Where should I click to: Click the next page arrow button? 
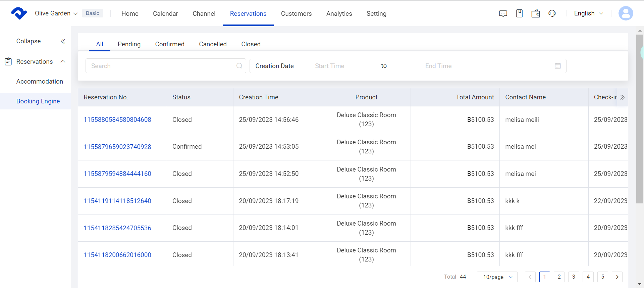[617, 277]
